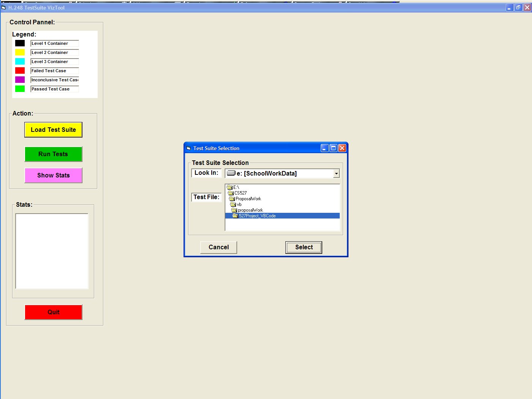Click the red Quit button

(x=53, y=312)
